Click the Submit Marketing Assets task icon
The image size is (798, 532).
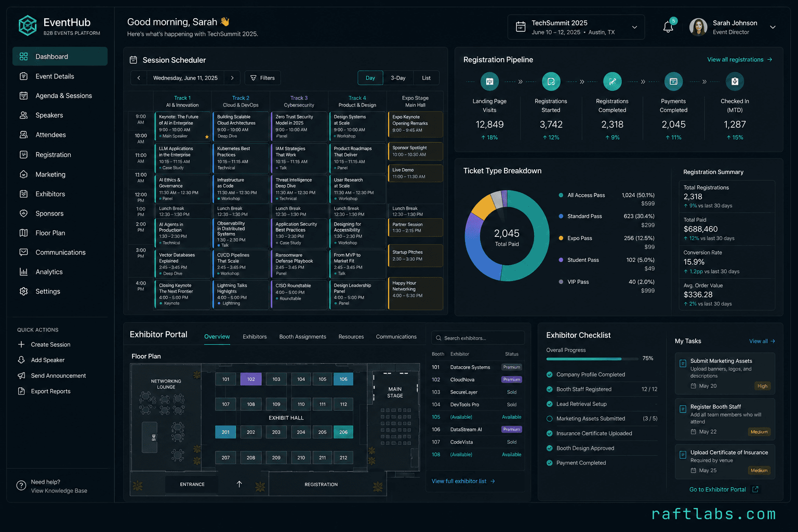click(683, 363)
